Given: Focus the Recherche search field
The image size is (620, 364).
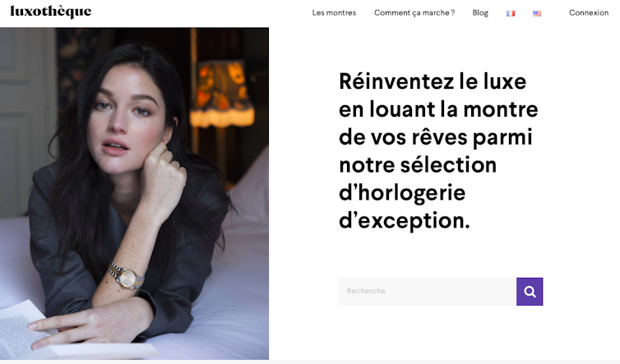Looking at the screenshot, I should click(428, 292).
